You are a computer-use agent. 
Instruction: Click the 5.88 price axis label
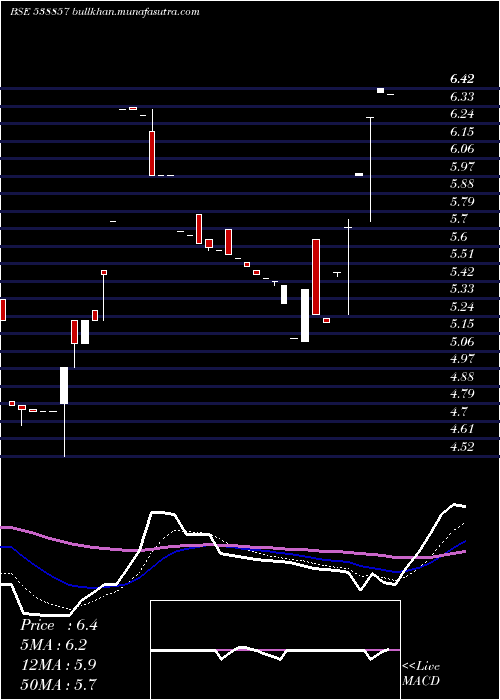pos(462,184)
